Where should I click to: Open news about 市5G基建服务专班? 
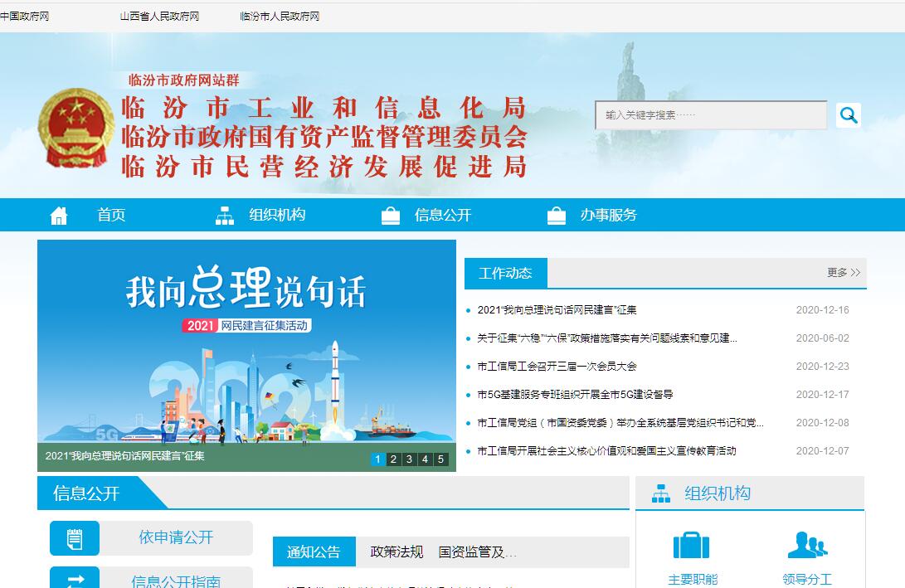575,395
